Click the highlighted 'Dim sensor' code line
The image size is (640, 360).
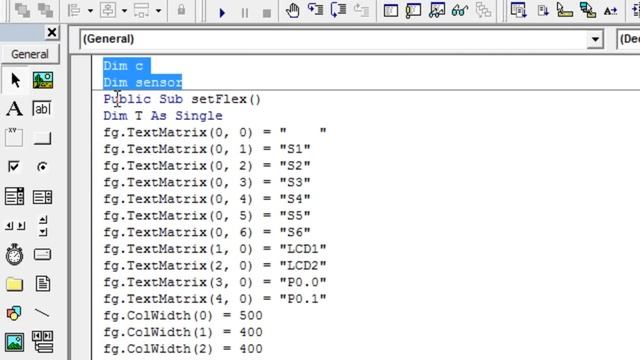[143, 82]
